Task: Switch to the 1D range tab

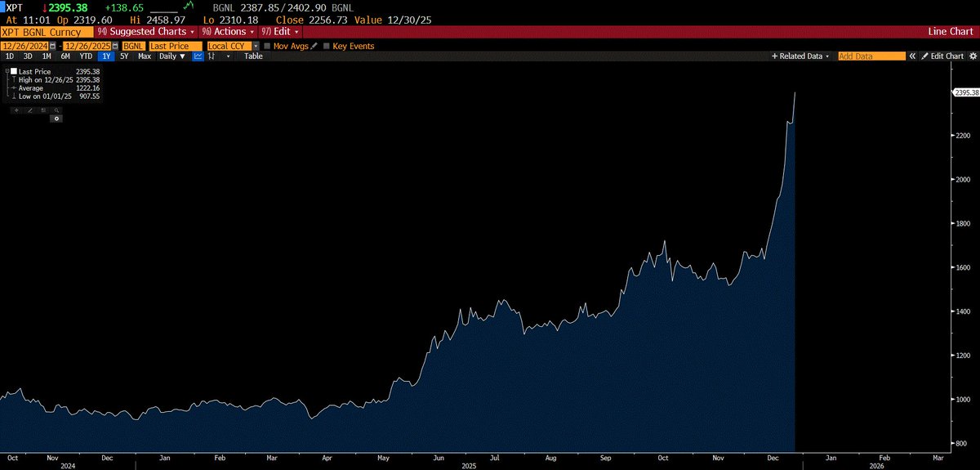Action: point(10,56)
